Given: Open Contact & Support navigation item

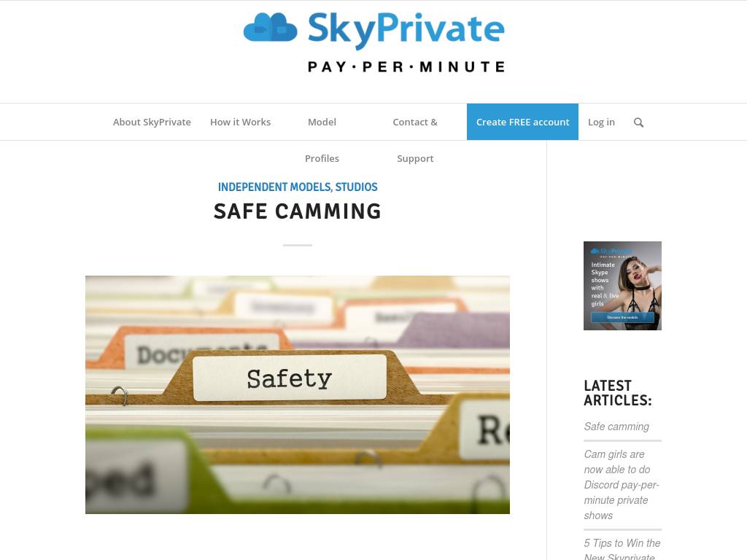Looking at the screenshot, I should pos(415,140).
